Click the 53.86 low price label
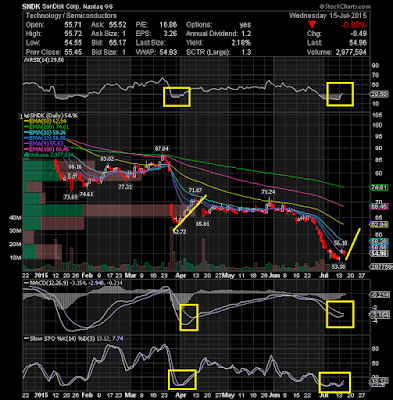 click(338, 267)
